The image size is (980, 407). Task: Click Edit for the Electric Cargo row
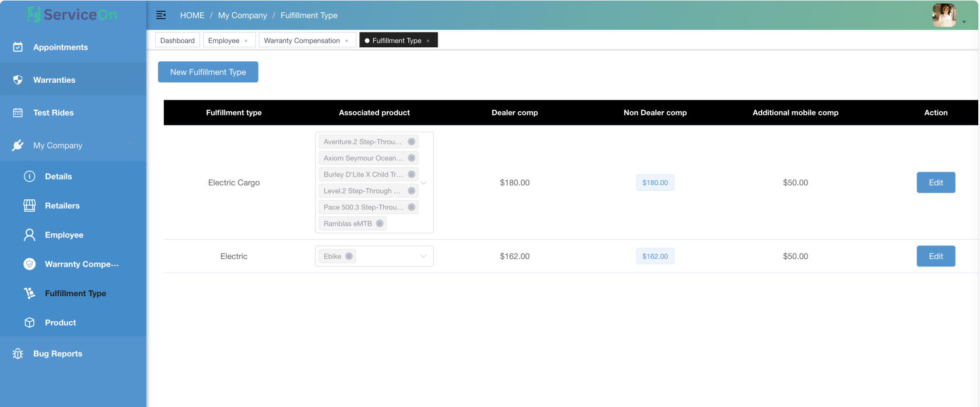[x=936, y=183]
